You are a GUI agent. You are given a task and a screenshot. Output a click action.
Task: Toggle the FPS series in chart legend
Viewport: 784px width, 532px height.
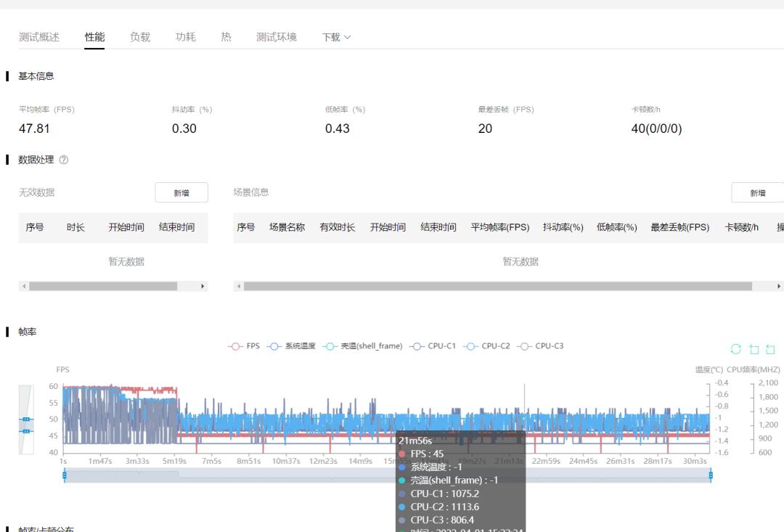[x=244, y=346]
